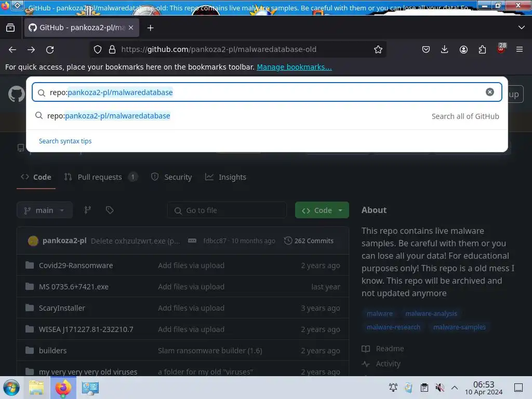Bookmark this page with the star icon
532x399 pixels.
[378, 49]
